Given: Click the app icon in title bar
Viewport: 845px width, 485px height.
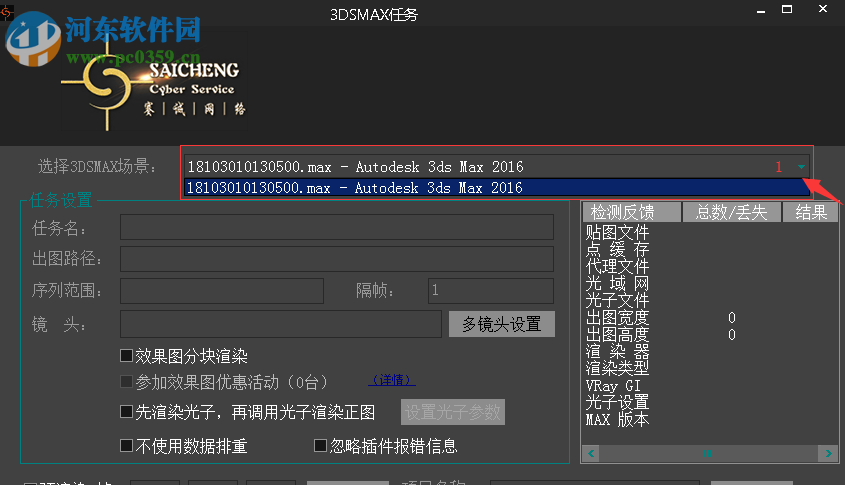Looking at the screenshot, I should tap(6, 12).
